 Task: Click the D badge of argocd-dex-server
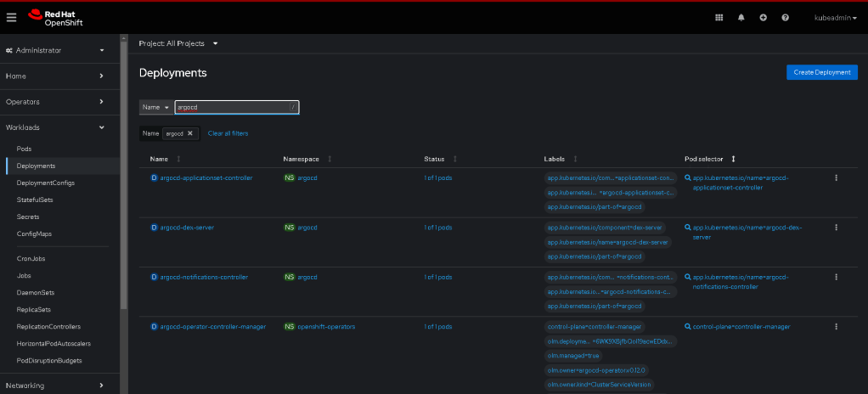tap(155, 228)
